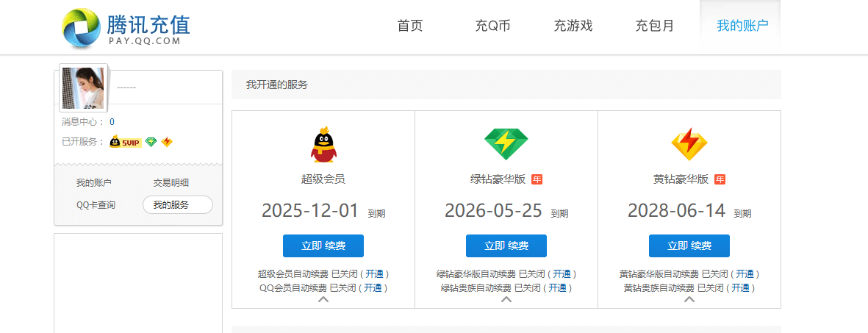This screenshot has height=333, width=868.
Task: Click 立即续费 button for 超级会员
Action: [323, 246]
